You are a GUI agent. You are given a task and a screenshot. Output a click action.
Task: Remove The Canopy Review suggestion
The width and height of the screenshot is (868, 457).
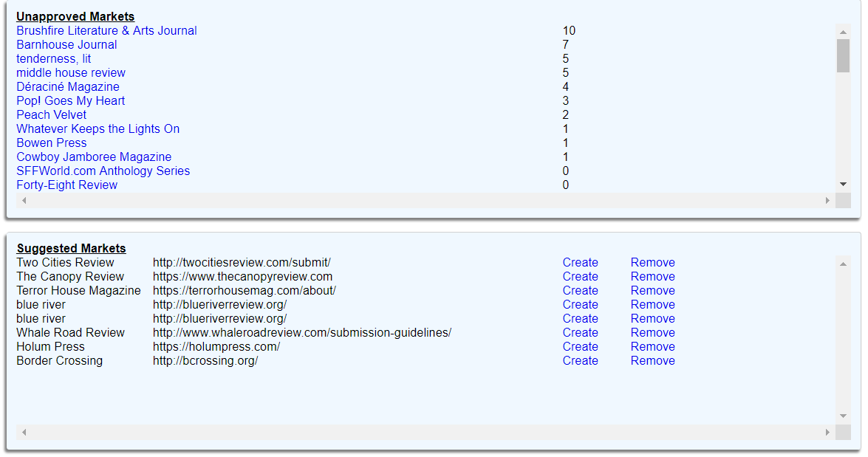pyautogui.click(x=652, y=277)
